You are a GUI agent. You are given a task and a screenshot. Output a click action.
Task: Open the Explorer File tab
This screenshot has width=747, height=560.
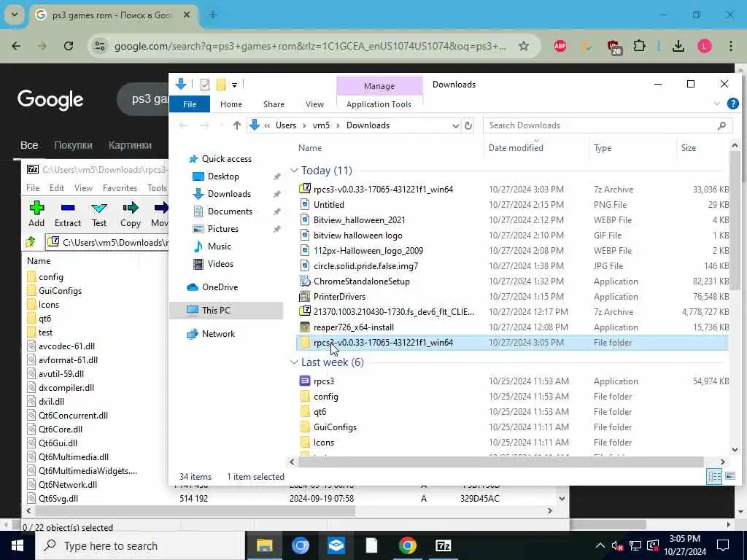pos(190,104)
